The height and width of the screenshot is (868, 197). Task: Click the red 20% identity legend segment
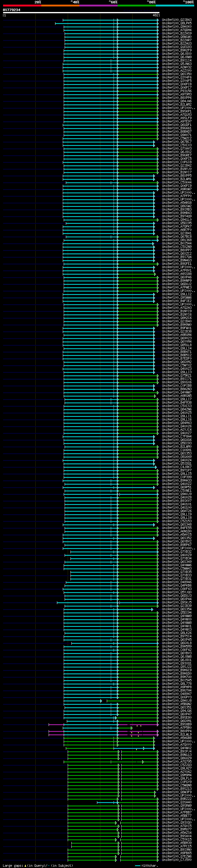pos(22,6)
